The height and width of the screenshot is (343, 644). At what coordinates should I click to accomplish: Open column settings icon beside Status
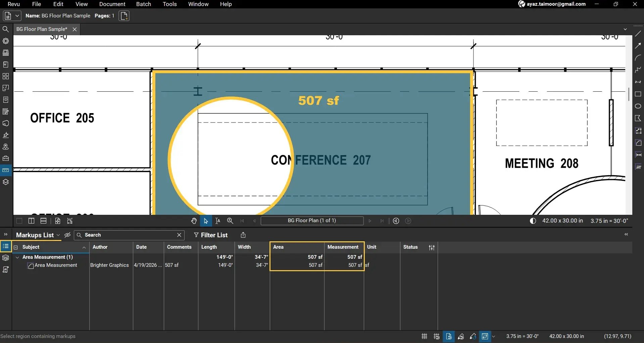point(432,247)
